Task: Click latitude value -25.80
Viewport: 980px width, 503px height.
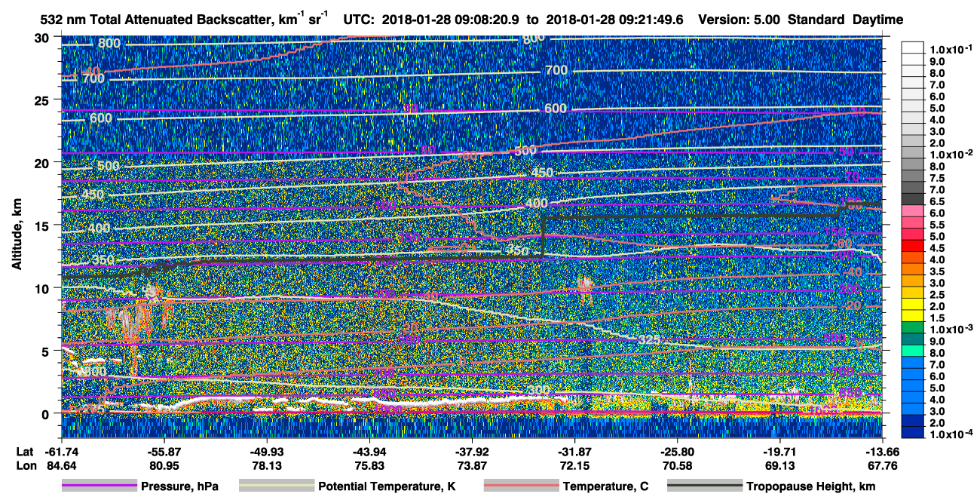Action: click(677, 452)
